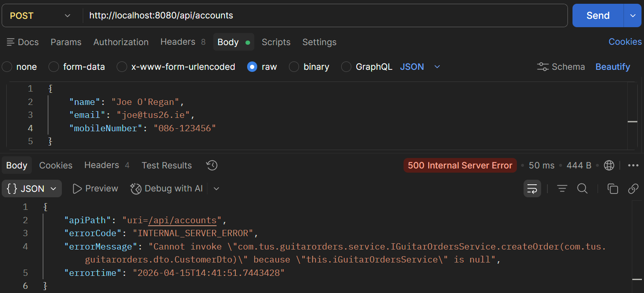The image size is (644, 293).
Task: Open the Cookies link
Action: [x=625, y=42]
